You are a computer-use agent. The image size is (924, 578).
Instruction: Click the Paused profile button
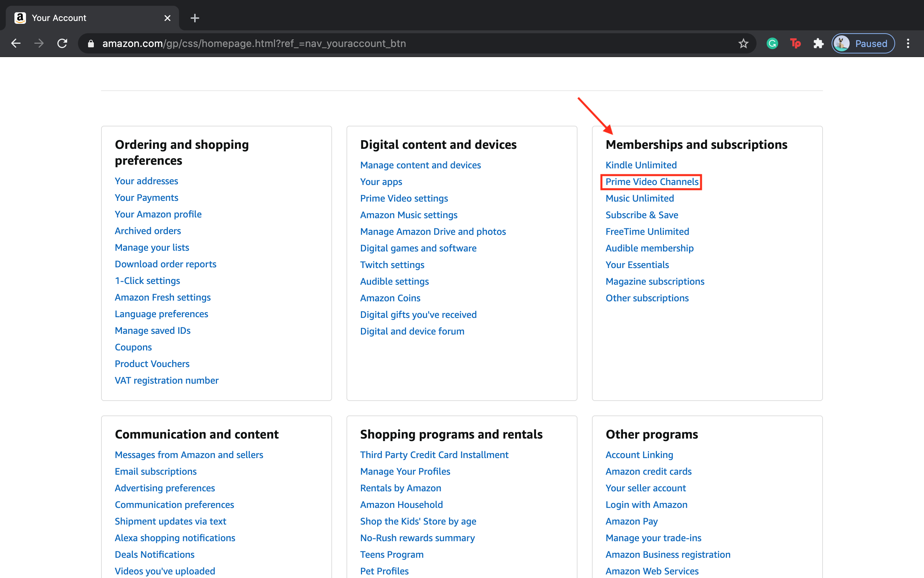pos(863,43)
